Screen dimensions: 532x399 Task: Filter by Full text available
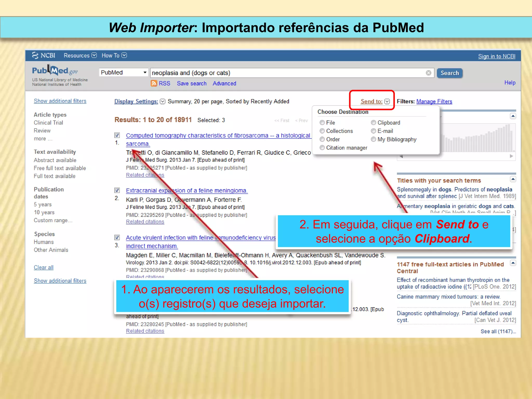point(55,176)
